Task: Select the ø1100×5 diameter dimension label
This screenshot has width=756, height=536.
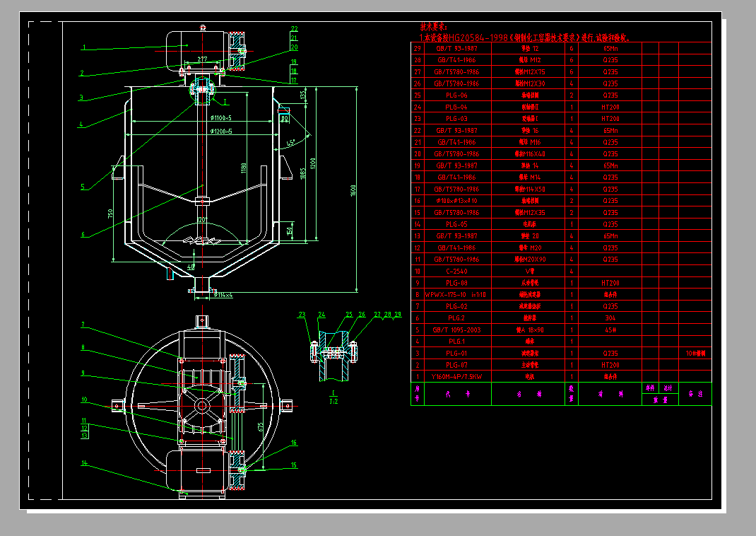Action: coord(221,117)
